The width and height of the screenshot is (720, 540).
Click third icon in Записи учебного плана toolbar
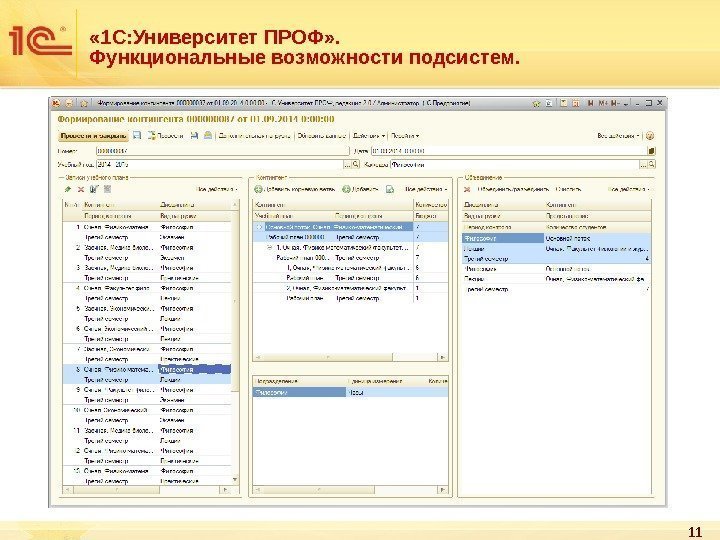[x=94, y=189]
